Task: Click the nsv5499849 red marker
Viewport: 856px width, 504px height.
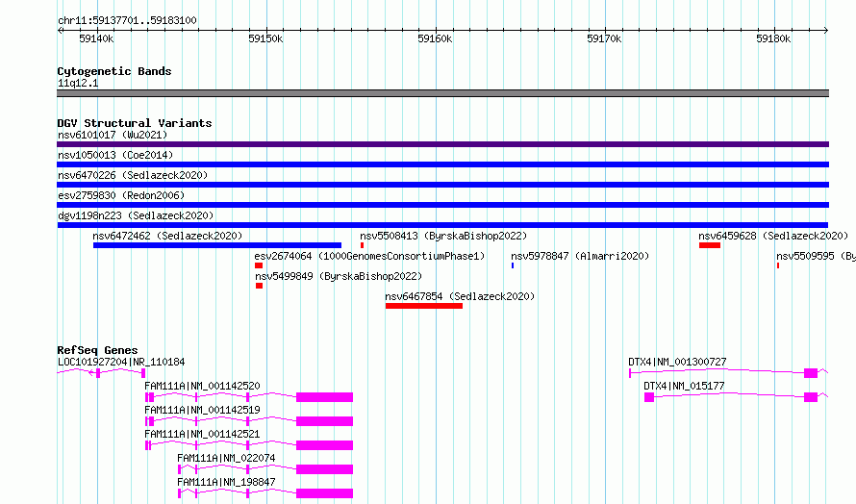Action: click(x=260, y=286)
